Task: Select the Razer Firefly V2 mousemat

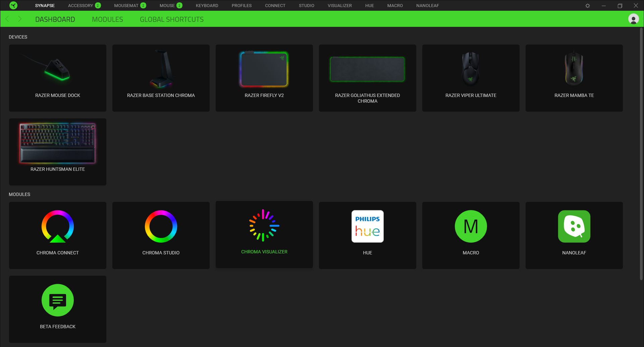Action: 264,78
